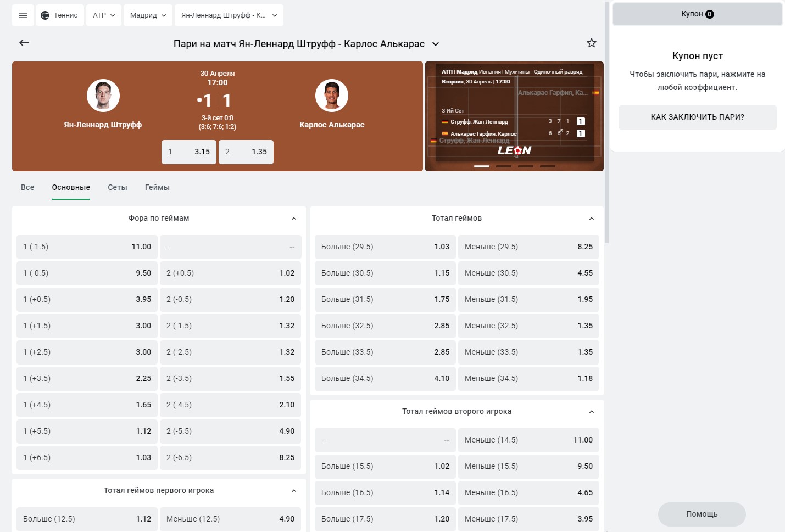Click Carlos Alcaraz's player photo

pos(332,96)
